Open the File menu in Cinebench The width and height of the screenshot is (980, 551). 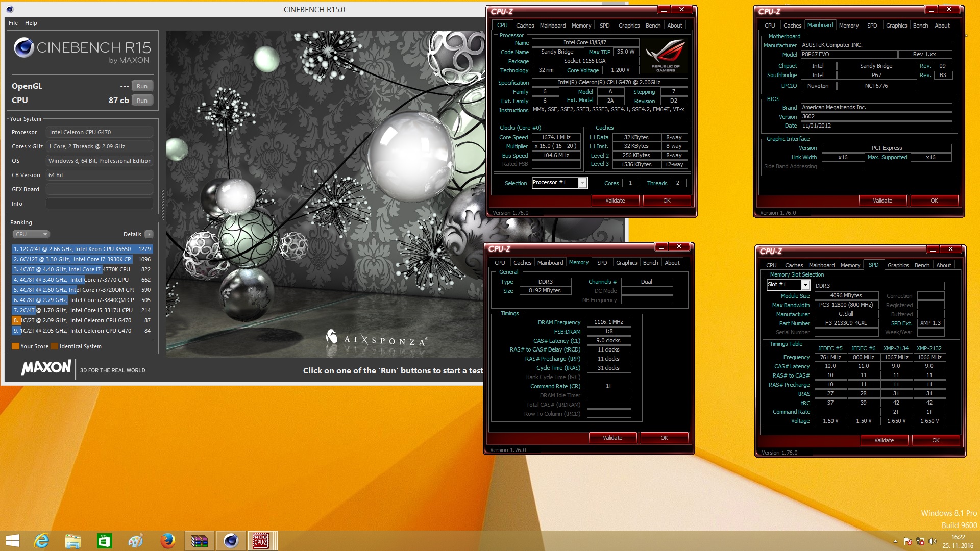[13, 23]
